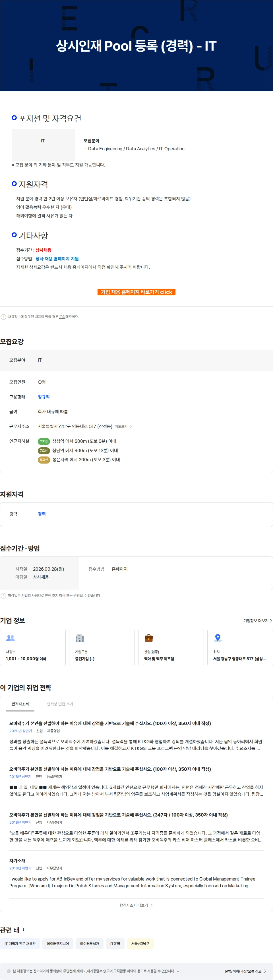Open the 홈페이지 application method link
The height and width of the screenshot is (980, 273).
click(119, 569)
